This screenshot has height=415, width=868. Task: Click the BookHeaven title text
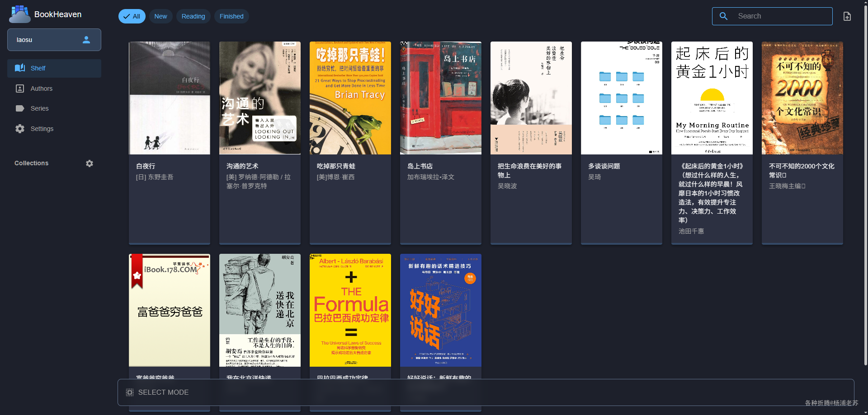click(x=58, y=14)
